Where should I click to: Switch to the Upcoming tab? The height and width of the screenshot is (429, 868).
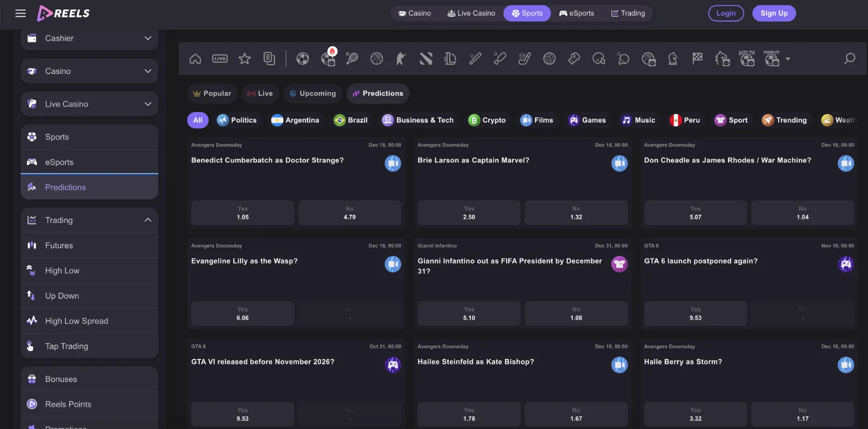point(312,93)
